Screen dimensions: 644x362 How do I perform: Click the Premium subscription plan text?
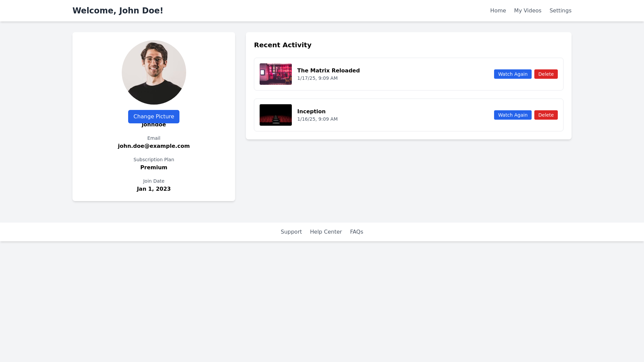click(x=154, y=168)
